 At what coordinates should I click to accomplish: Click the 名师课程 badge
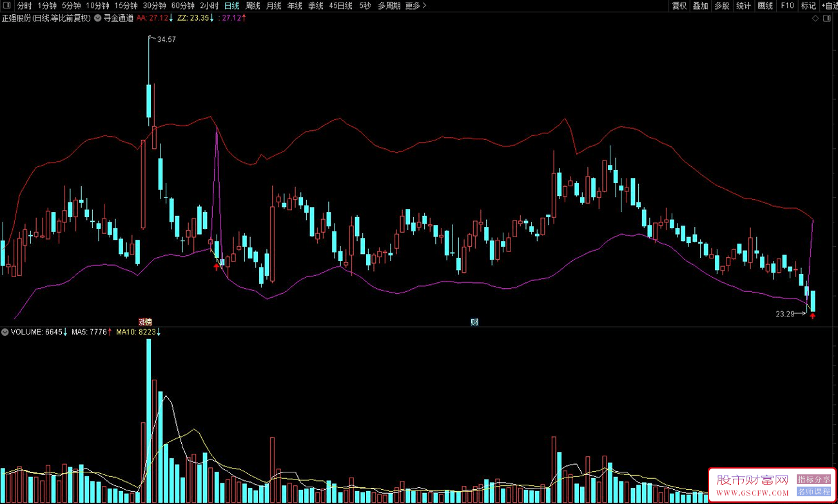coord(814,491)
